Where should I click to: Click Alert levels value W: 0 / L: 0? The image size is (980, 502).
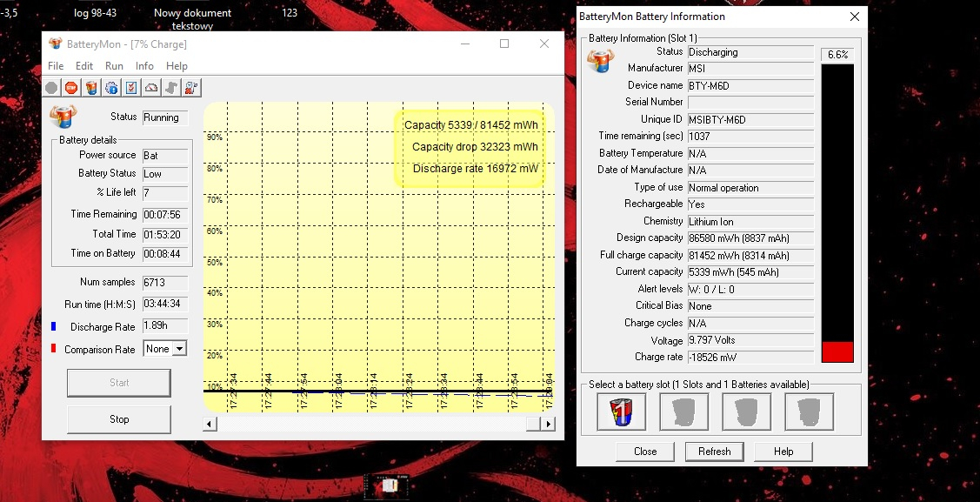coord(750,290)
